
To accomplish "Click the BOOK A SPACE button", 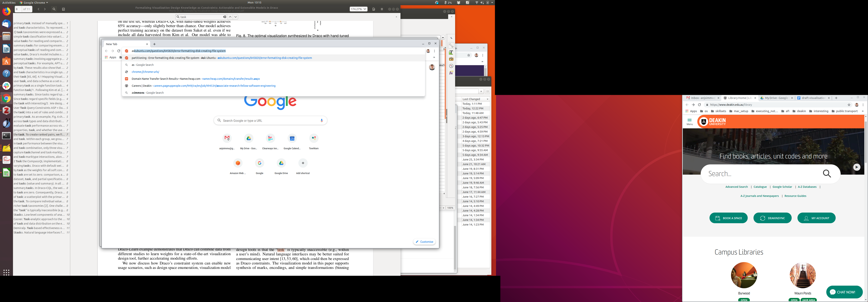I will pos(728,218).
